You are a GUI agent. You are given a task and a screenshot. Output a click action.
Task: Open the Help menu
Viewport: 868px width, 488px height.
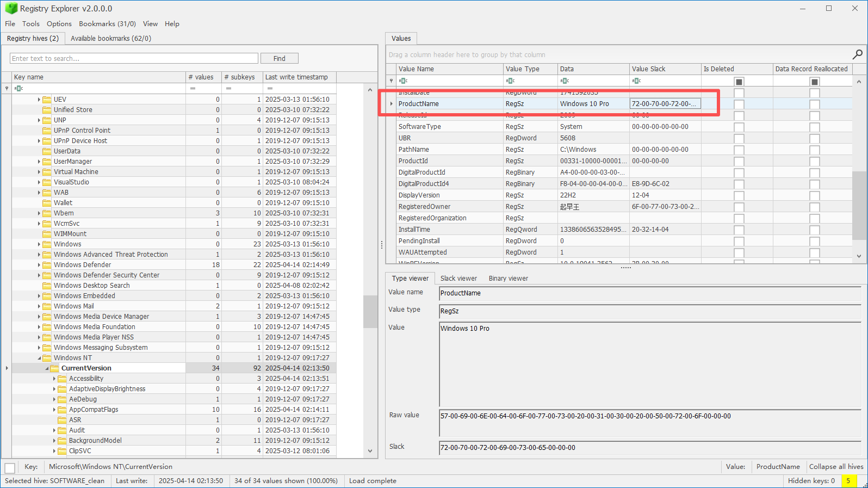pos(172,24)
